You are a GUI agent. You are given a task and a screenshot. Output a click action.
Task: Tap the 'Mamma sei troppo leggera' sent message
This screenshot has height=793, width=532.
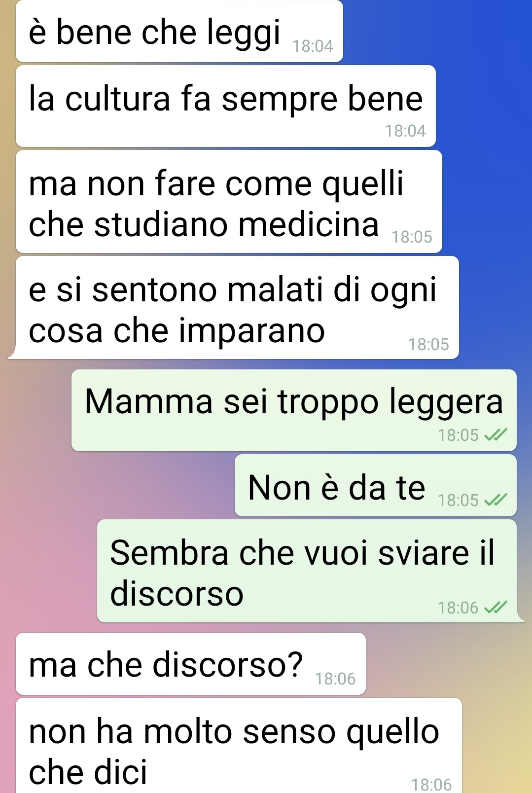(x=294, y=410)
